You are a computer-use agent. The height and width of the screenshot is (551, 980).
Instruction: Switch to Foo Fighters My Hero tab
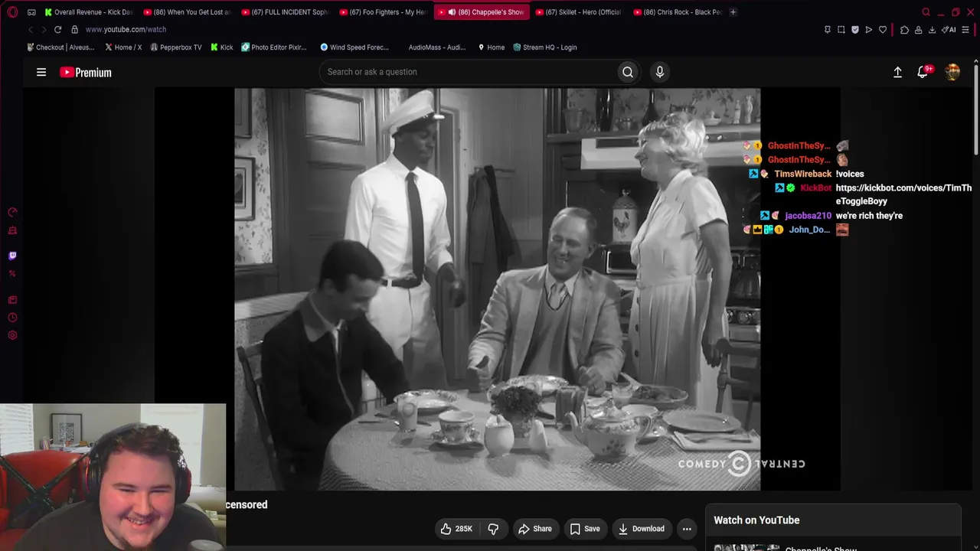tap(383, 12)
